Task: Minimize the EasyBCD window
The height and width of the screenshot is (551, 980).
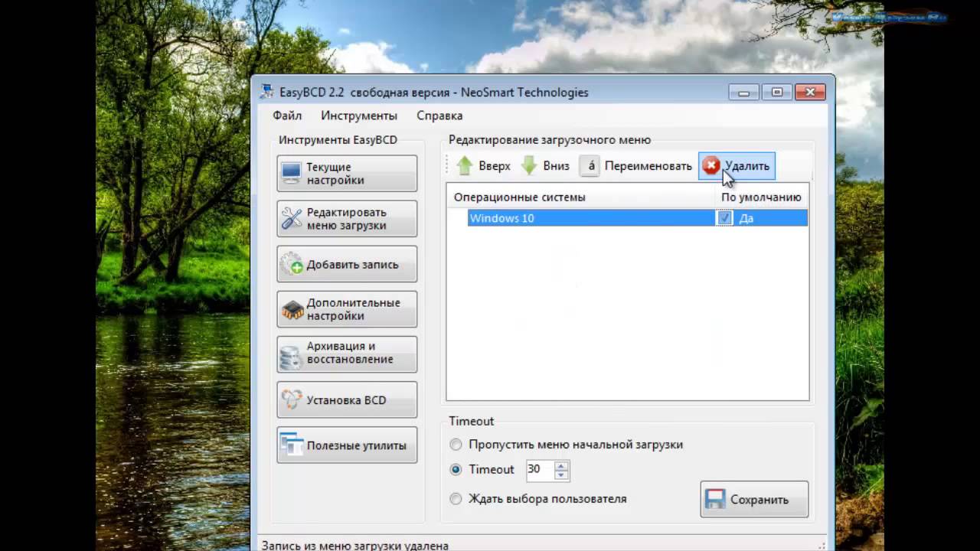Action: coord(743,92)
